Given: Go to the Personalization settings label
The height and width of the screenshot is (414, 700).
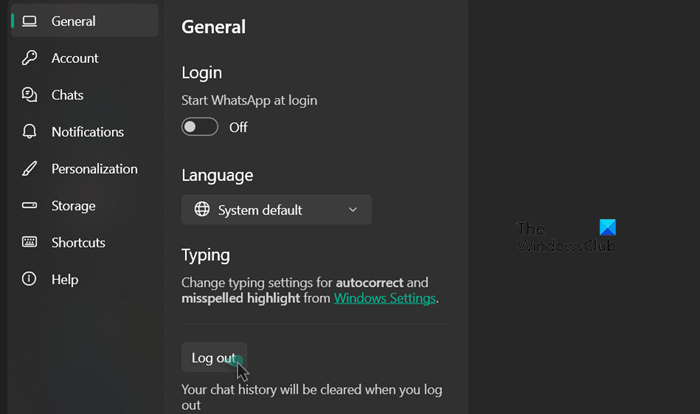Looking at the screenshot, I should point(95,169).
